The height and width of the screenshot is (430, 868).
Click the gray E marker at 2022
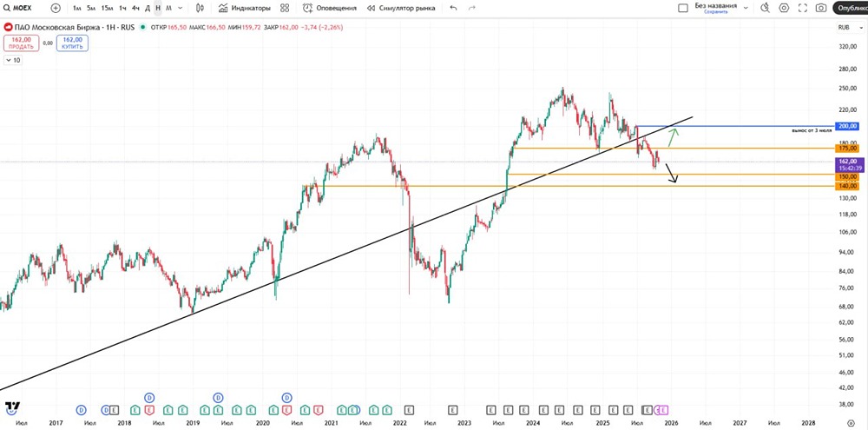409,410
